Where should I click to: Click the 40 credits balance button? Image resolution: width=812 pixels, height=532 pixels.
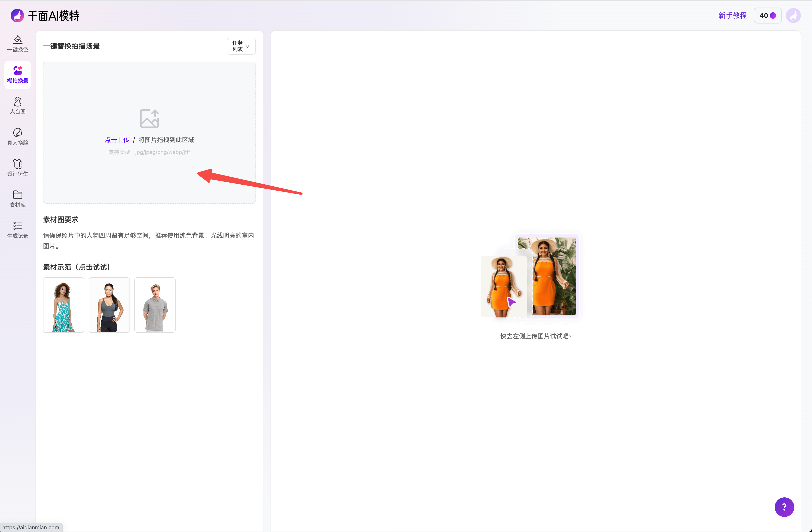[768, 16]
